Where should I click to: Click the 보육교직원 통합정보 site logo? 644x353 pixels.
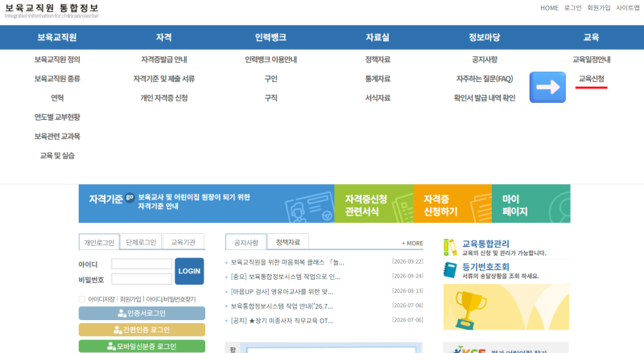pos(52,10)
